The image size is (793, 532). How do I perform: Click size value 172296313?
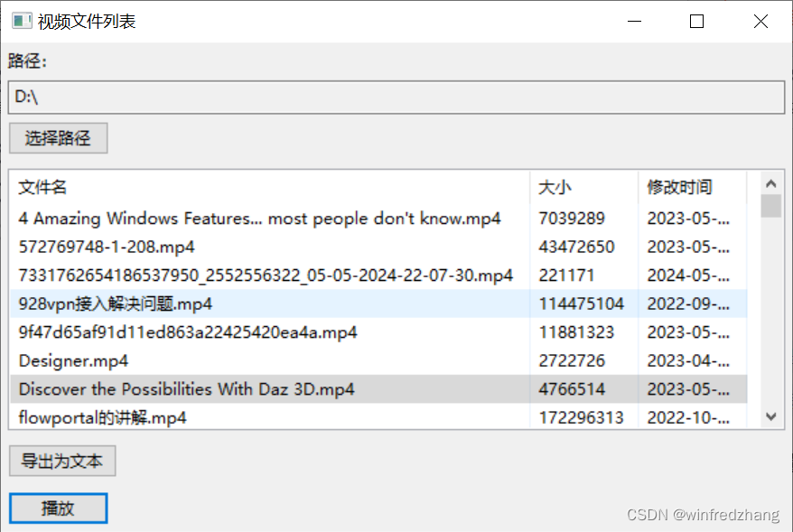tap(581, 417)
